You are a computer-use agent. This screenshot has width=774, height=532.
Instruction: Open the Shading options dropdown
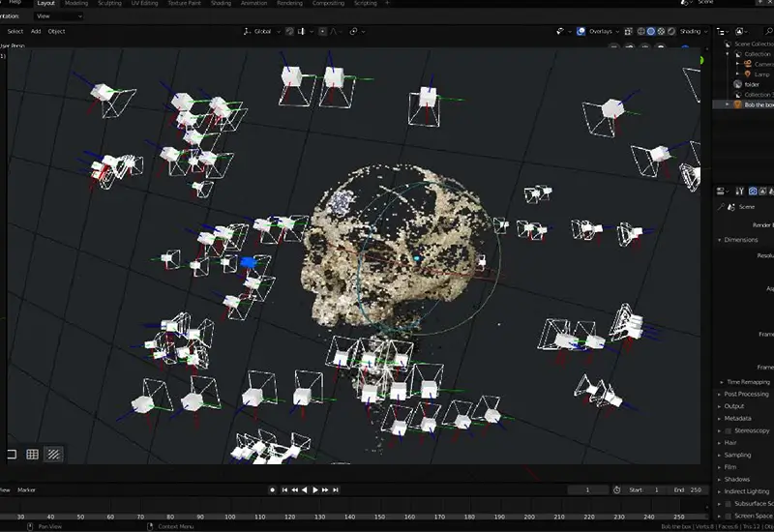(692, 31)
